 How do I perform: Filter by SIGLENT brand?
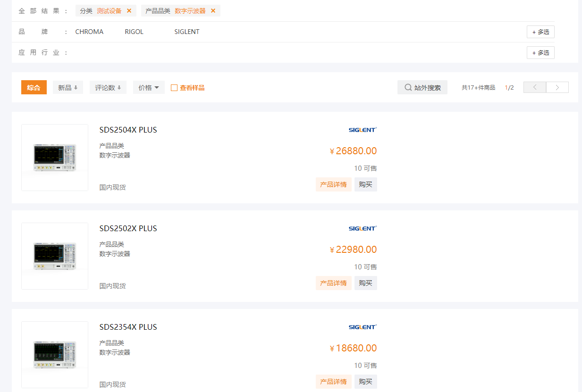187,32
